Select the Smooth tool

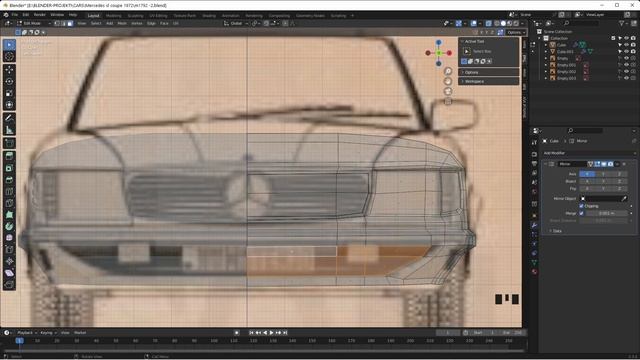[9, 238]
